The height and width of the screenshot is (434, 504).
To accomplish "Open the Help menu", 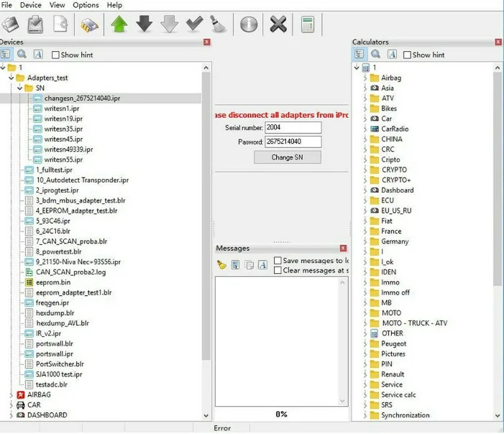I will click(114, 5).
